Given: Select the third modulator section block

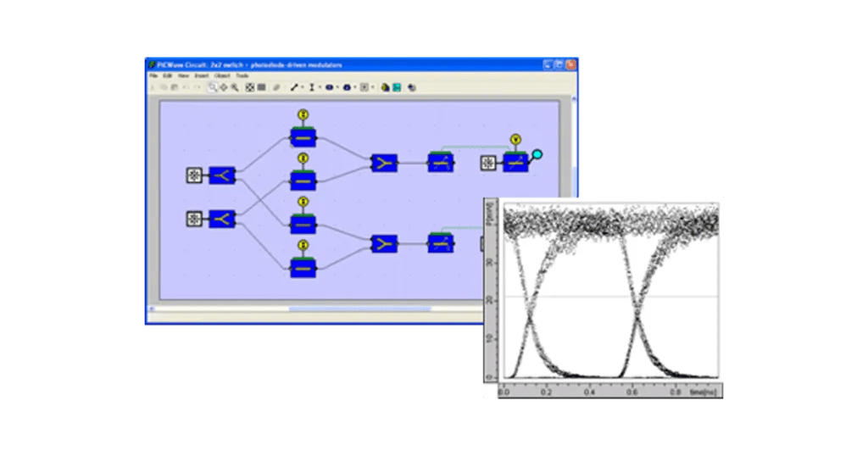Looking at the screenshot, I should point(303,224).
